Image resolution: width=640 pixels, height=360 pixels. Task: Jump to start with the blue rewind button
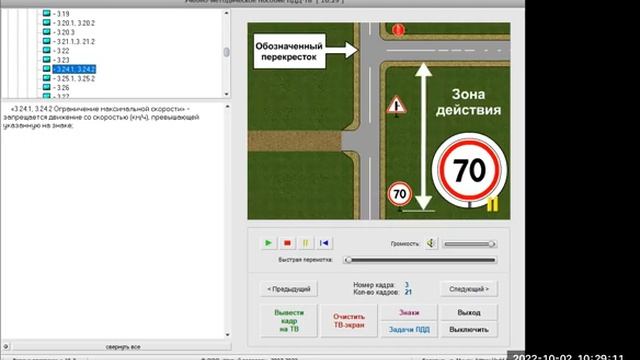click(x=324, y=243)
